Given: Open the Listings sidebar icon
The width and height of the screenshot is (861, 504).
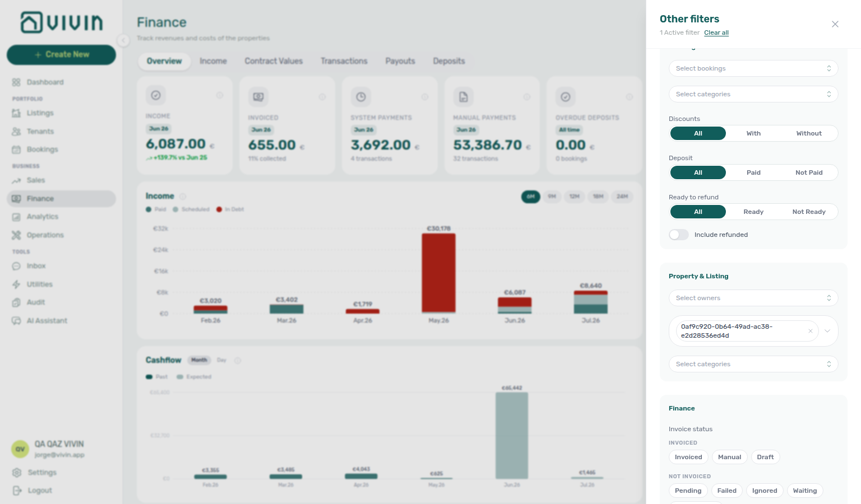Looking at the screenshot, I should [x=16, y=113].
